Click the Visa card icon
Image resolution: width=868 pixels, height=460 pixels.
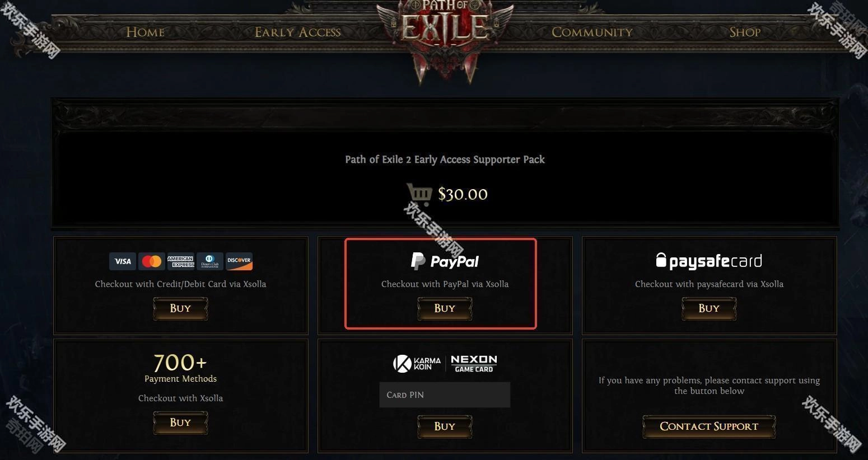(x=123, y=261)
